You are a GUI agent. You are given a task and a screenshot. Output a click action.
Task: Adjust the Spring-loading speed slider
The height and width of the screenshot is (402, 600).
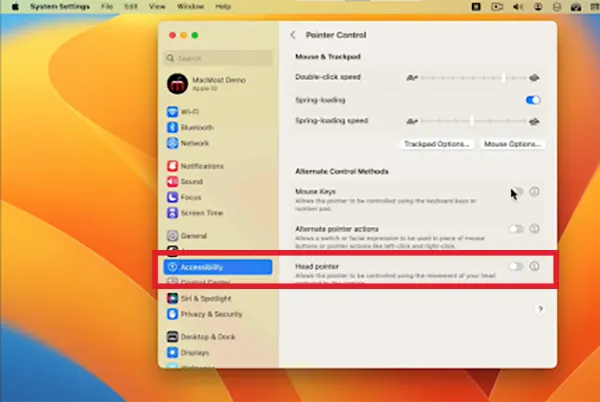[473, 121]
